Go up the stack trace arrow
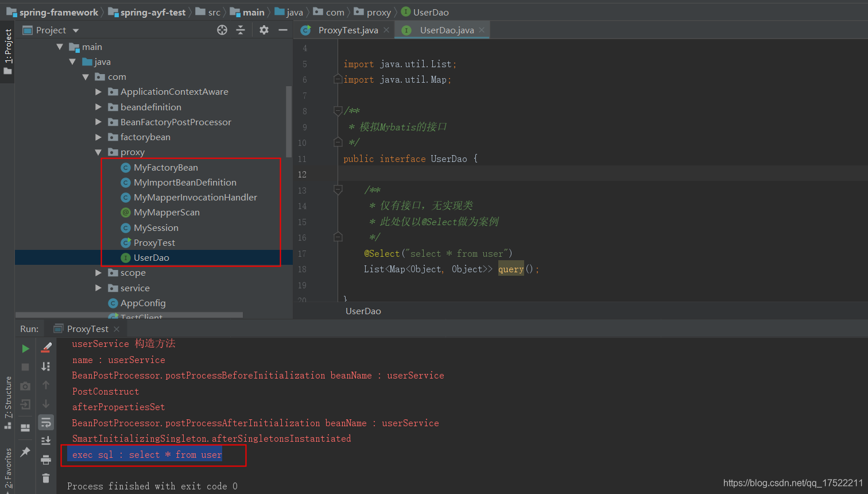 pos(46,385)
